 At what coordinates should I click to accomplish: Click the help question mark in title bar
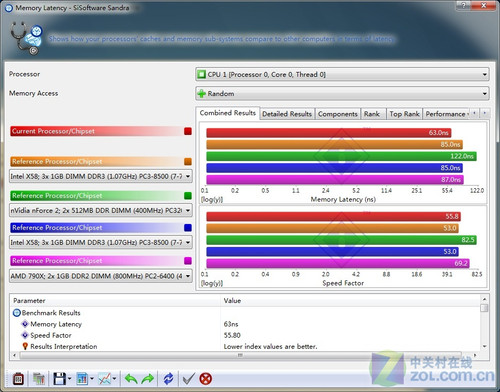464,5
